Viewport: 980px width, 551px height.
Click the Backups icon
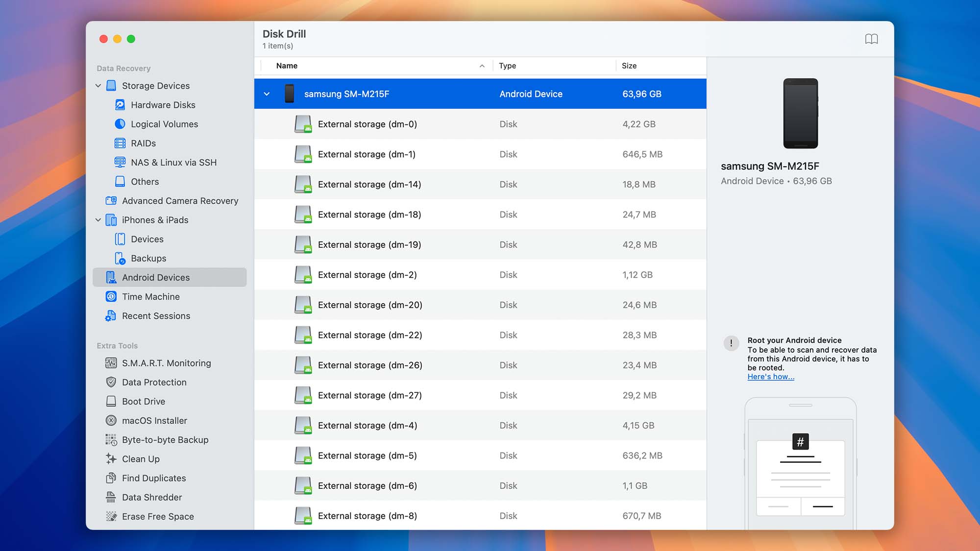point(120,258)
